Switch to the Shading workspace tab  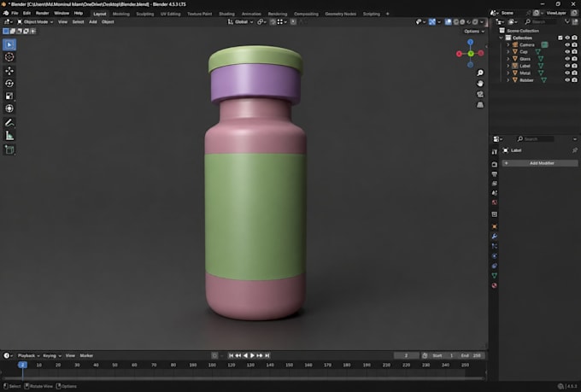pyautogui.click(x=226, y=14)
